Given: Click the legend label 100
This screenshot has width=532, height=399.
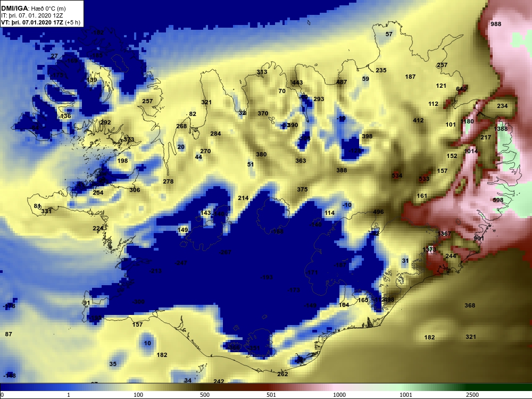Looking at the screenshot, I should [138, 395].
